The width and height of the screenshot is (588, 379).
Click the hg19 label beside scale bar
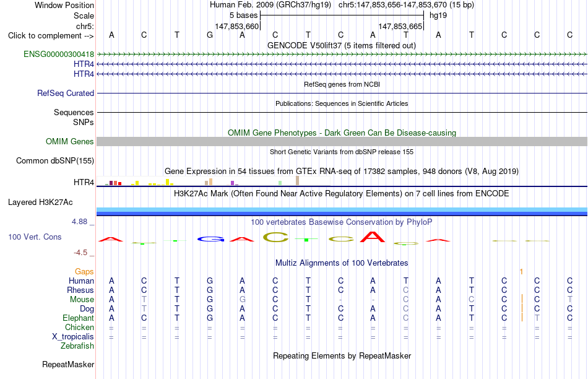click(438, 15)
